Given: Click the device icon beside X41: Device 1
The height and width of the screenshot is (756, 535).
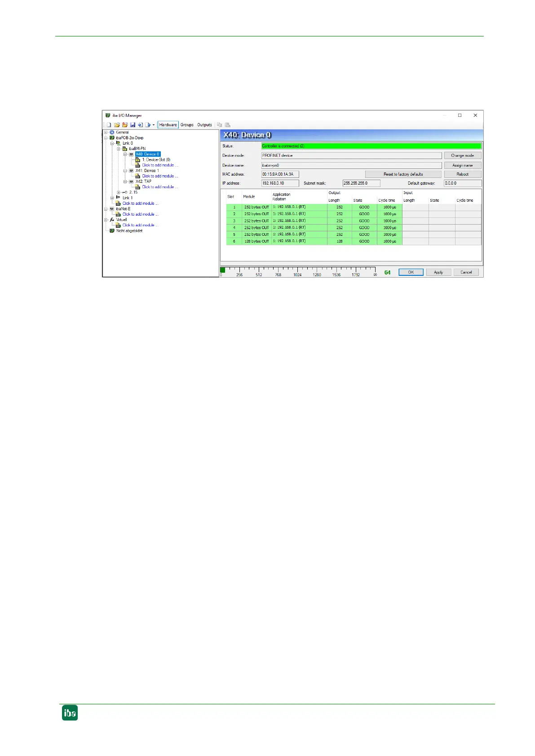Looking at the screenshot, I should coord(131,171).
